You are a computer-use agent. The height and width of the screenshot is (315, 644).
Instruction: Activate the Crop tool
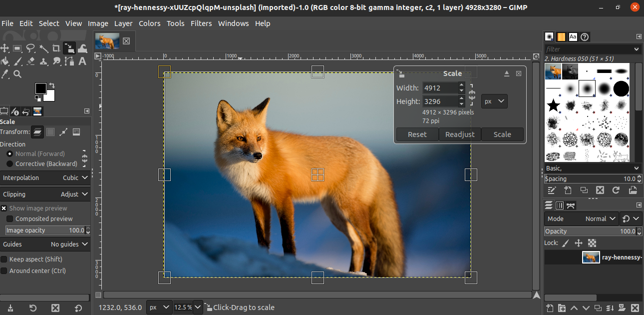[56, 48]
